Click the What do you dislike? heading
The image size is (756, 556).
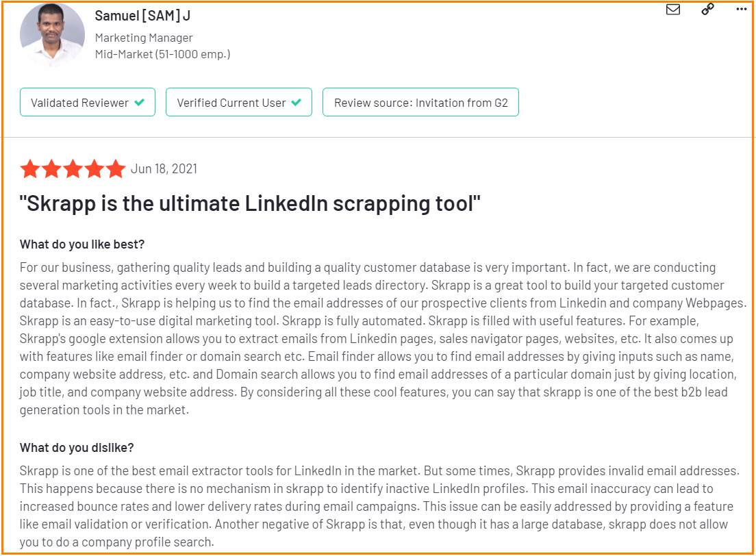click(x=77, y=448)
